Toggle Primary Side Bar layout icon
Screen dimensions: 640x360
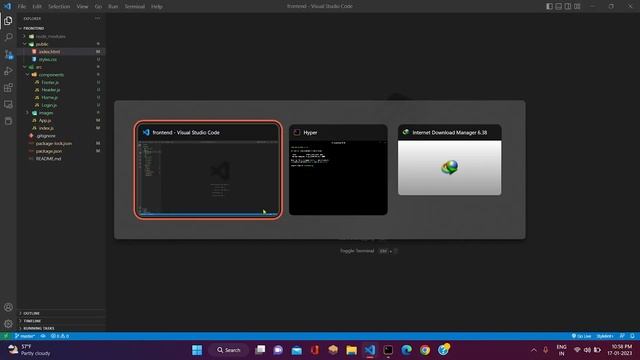coord(549,6)
